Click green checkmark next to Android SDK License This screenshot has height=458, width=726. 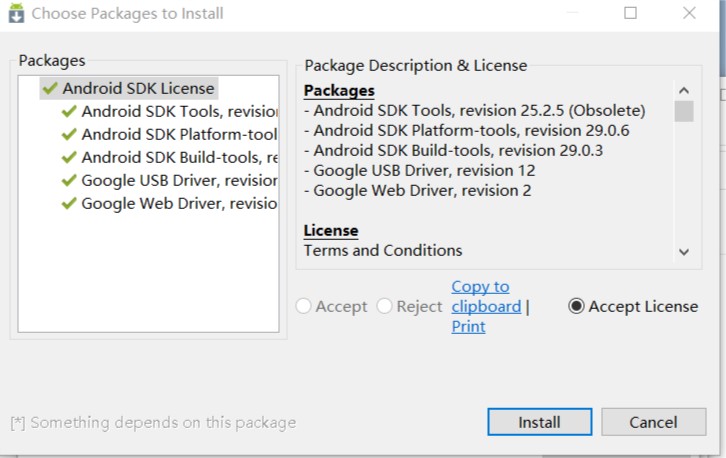click(50, 88)
